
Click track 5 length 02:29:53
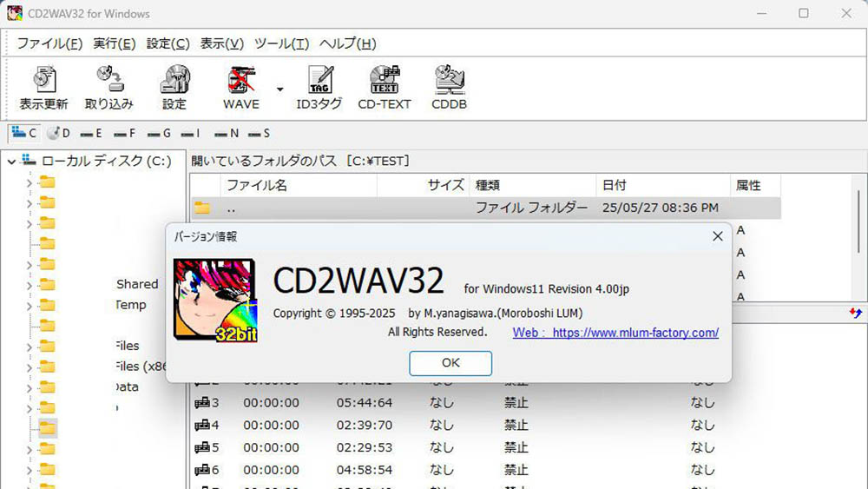click(x=365, y=447)
